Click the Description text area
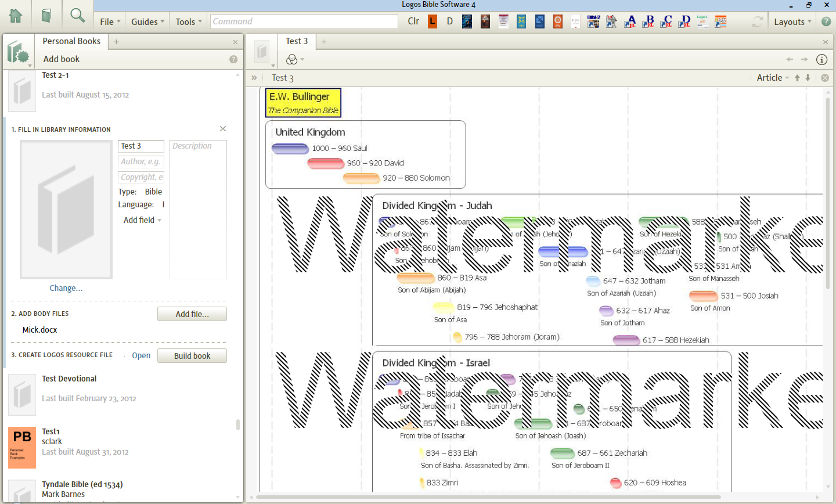Viewport: 836px width, 504px height. pyautogui.click(x=198, y=210)
